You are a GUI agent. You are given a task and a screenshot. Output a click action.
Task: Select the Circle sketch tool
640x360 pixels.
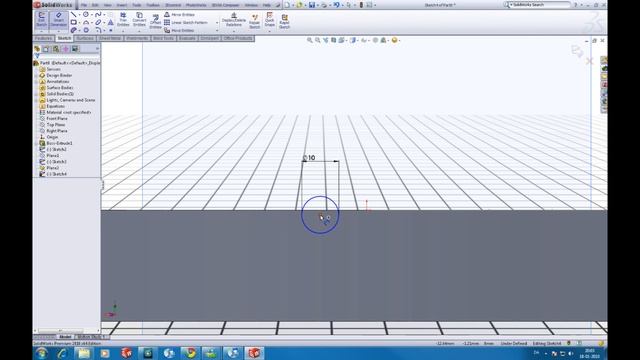[86, 15]
